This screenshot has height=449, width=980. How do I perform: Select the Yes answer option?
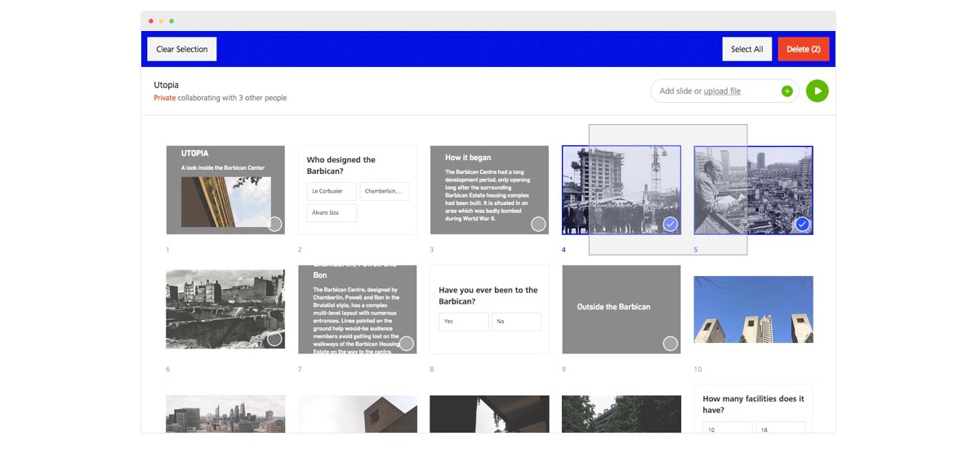(x=464, y=322)
